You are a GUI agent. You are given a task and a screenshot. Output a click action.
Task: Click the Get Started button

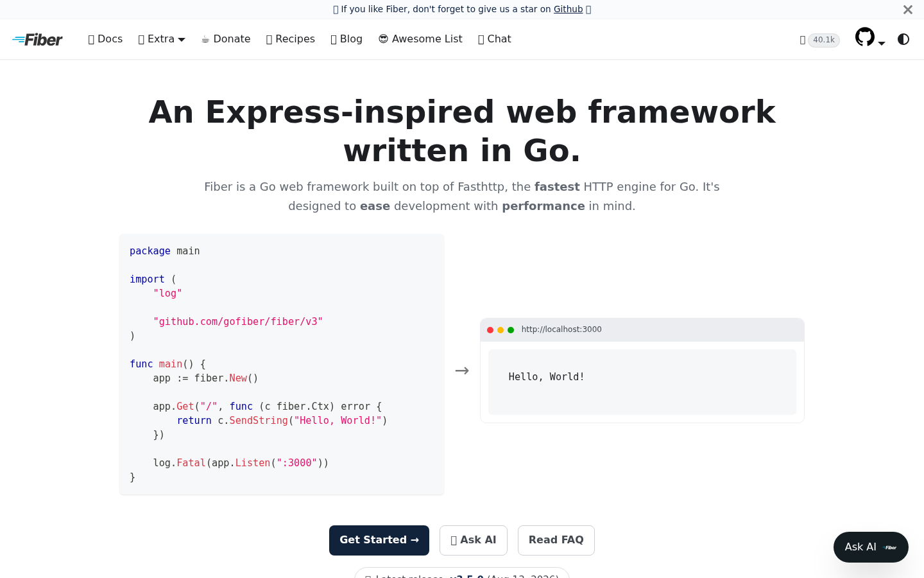(379, 540)
